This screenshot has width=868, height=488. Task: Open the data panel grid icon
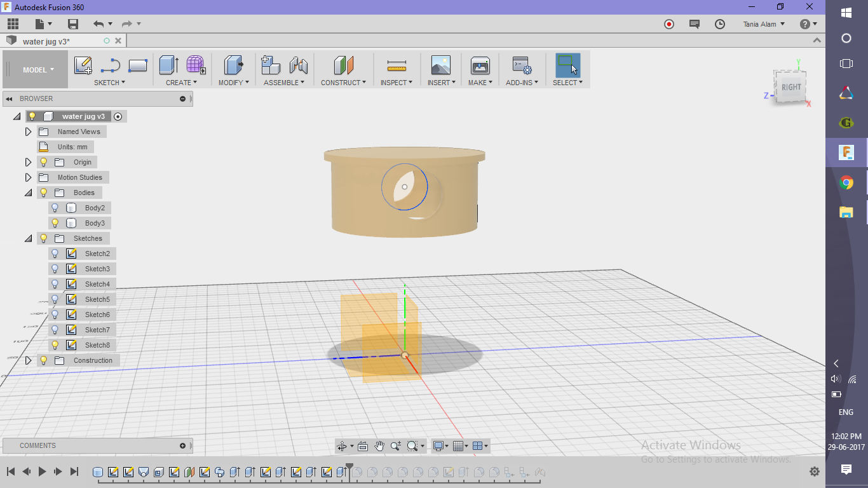13,24
